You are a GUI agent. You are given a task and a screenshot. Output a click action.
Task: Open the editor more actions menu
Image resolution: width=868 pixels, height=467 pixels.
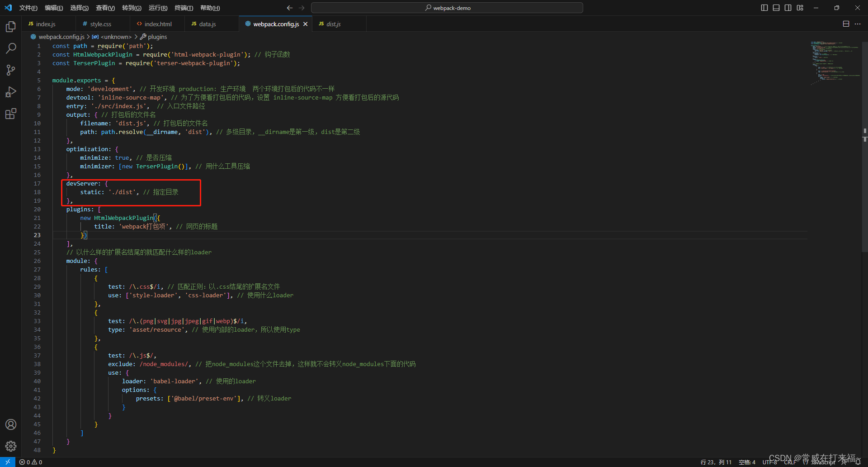(x=858, y=24)
